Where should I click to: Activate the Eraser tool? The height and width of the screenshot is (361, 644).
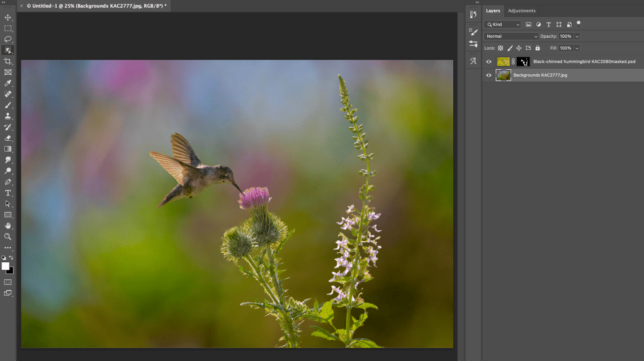tap(8, 138)
